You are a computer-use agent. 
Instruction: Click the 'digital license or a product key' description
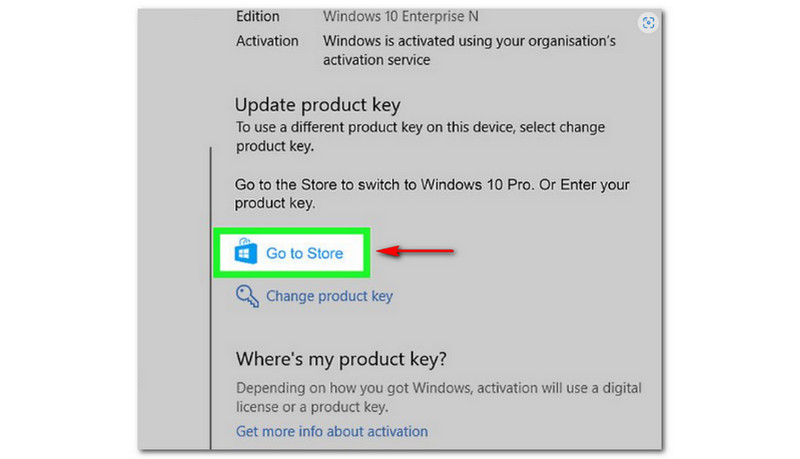tap(439, 397)
